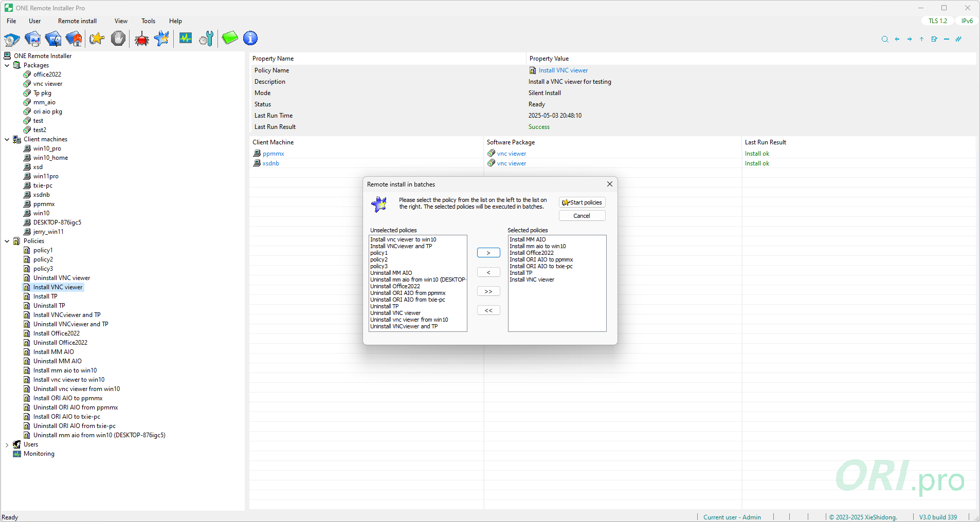Click the orange house toolbar icon
The image size is (980, 522).
point(74,39)
